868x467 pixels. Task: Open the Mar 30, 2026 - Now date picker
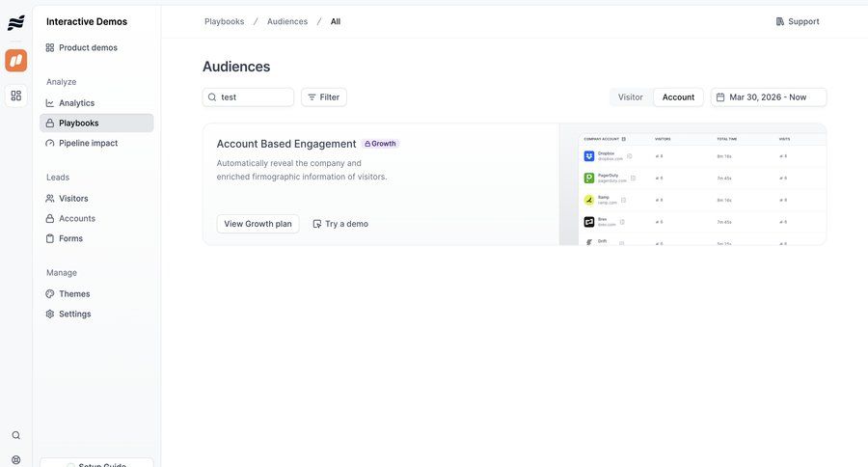coord(769,96)
